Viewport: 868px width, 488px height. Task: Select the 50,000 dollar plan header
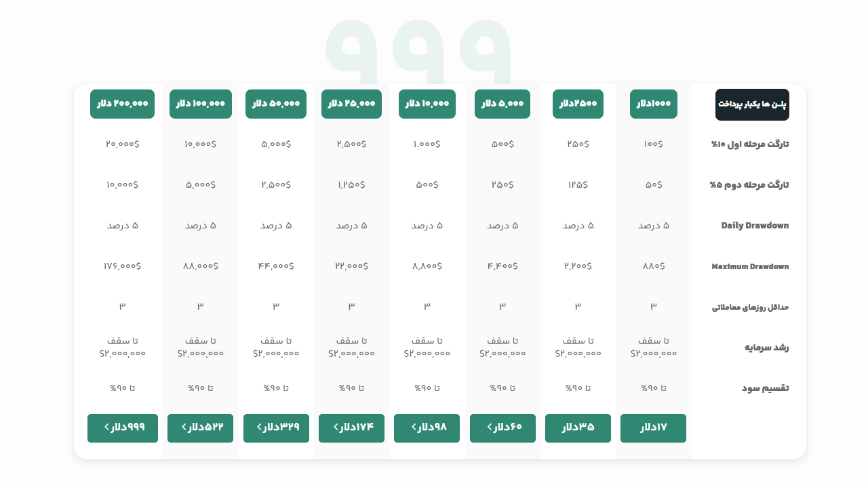(x=276, y=104)
